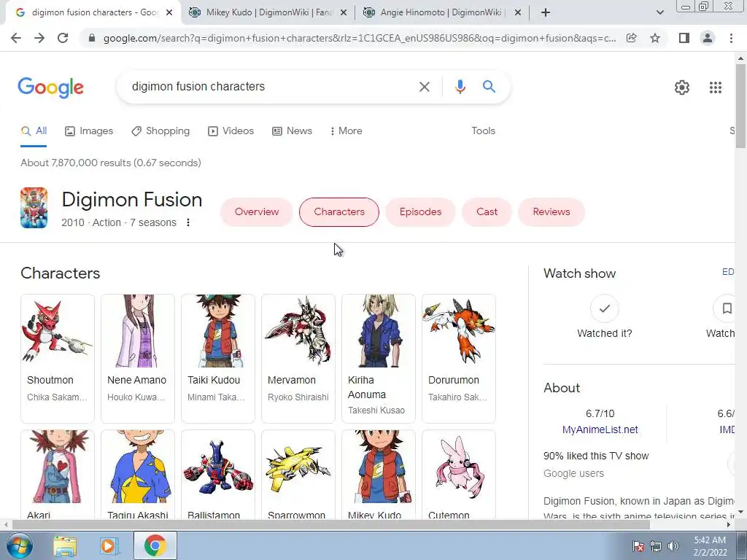The width and height of the screenshot is (747, 560).
Task: Click in the Google search input field
Action: [269, 87]
